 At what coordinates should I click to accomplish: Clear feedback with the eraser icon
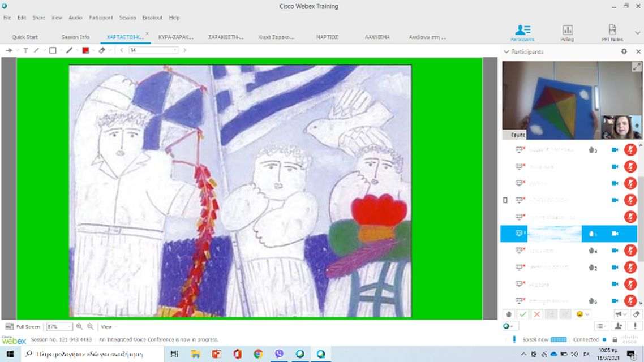click(x=636, y=314)
